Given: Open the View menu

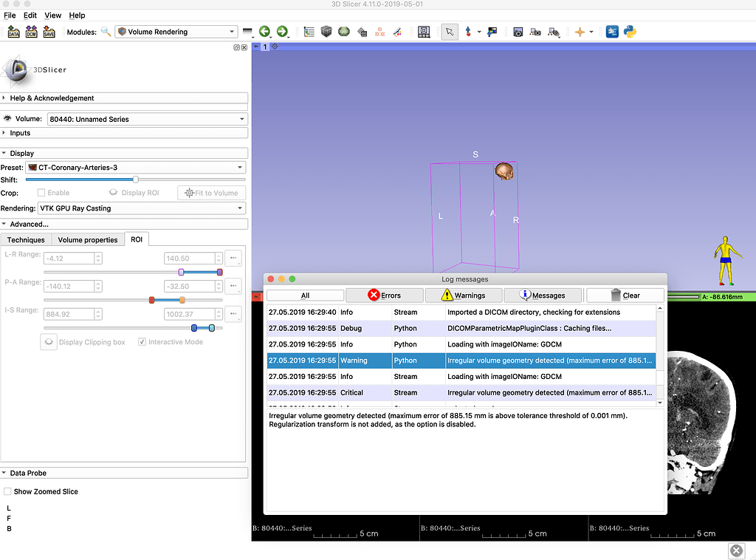Looking at the screenshot, I should (52, 15).
